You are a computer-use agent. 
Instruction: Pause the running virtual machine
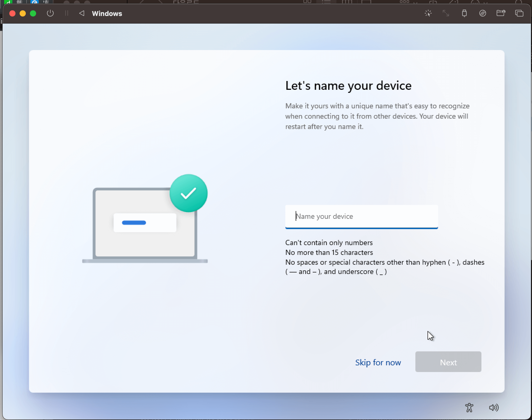click(x=66, y=13)
